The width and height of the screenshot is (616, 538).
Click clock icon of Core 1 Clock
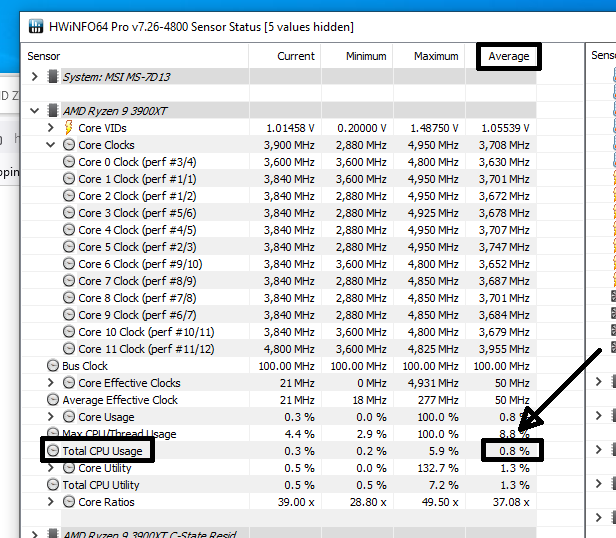[69, 179]
